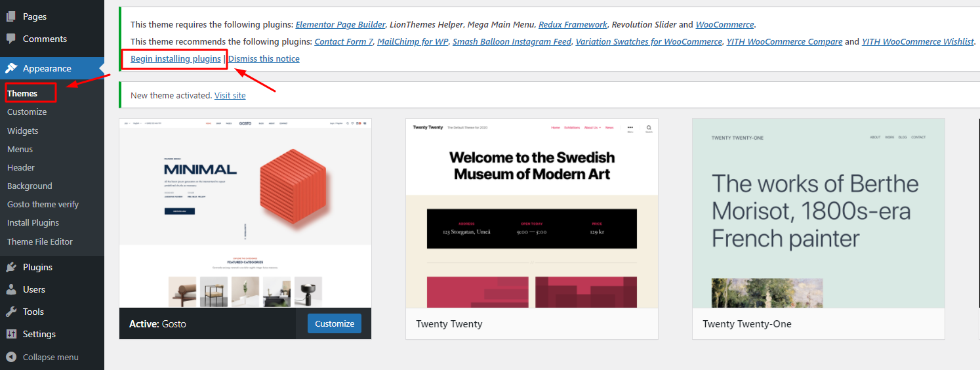Click Begin installing plugins link
980x370 pixels.
175,58
